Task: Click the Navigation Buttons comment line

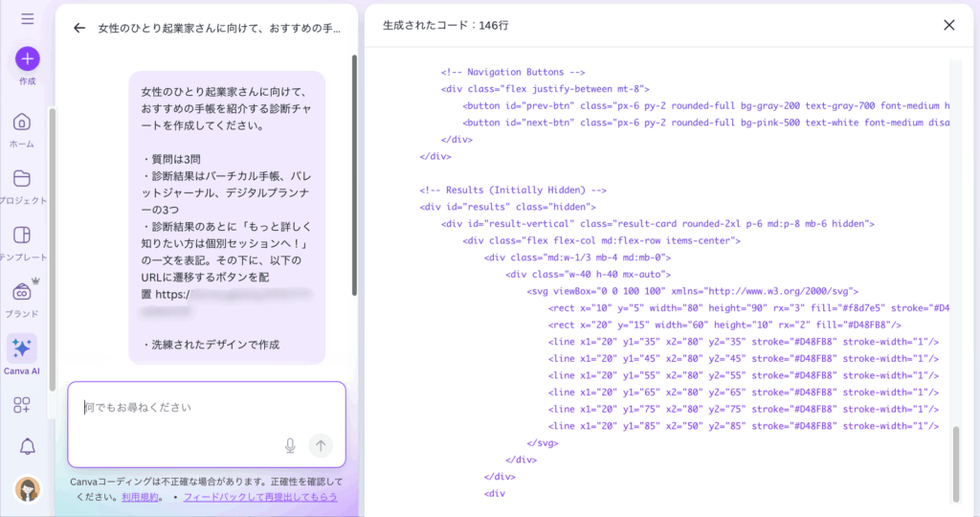Action: pyautogui.click(x=513, y=72)
